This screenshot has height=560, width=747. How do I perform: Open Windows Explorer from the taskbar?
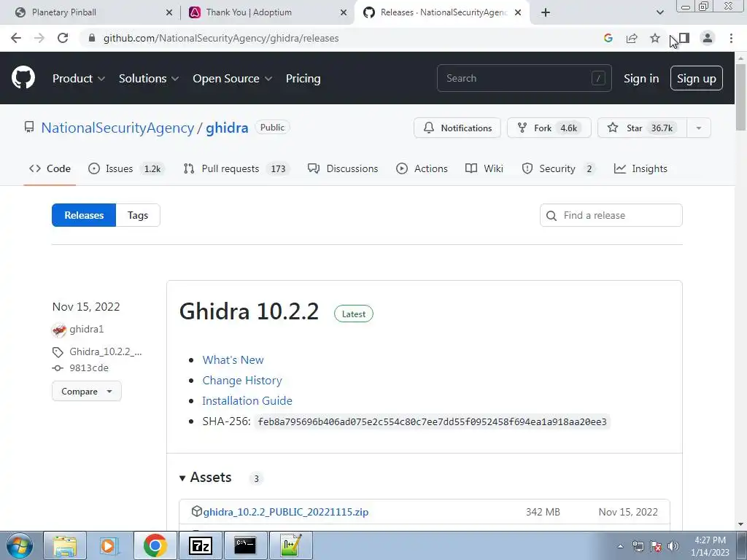tap(65, 545)
